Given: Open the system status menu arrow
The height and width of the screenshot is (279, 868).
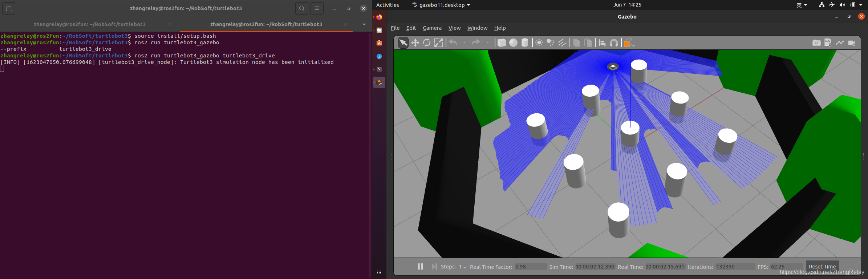Looking at the screenshot, I should click(860, 5).
